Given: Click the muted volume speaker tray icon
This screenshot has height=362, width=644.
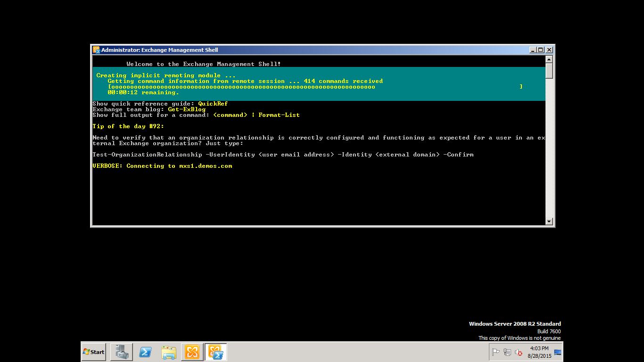Looking at the screenshot, I should tap(519, 352).
